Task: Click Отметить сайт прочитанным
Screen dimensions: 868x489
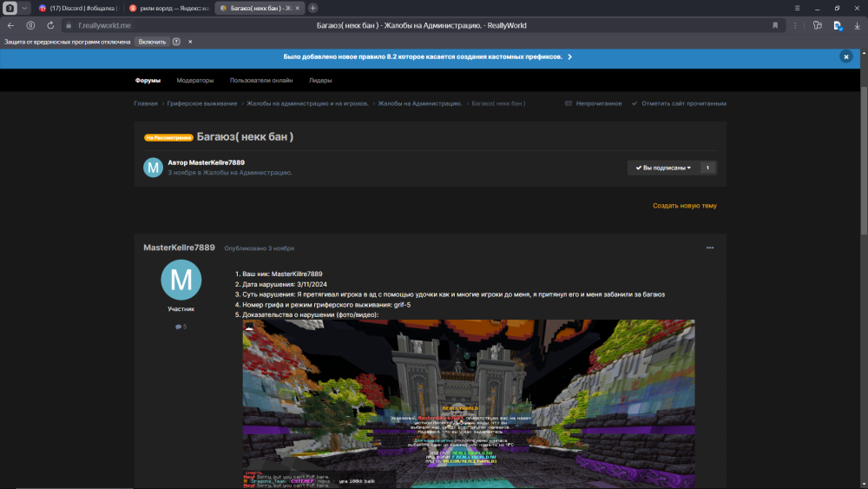Action: point(679,103)
